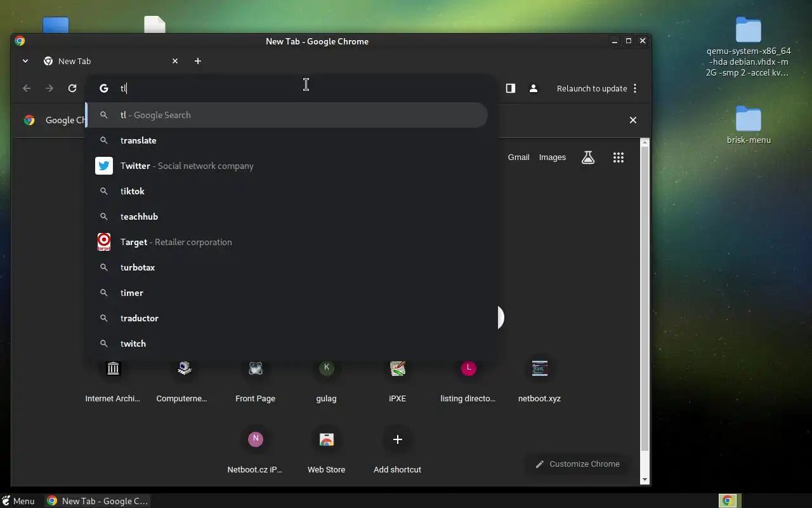This screenshot has width=812, height=508.
Task: Click the forward navigation arrow
Action: point(49,88)
